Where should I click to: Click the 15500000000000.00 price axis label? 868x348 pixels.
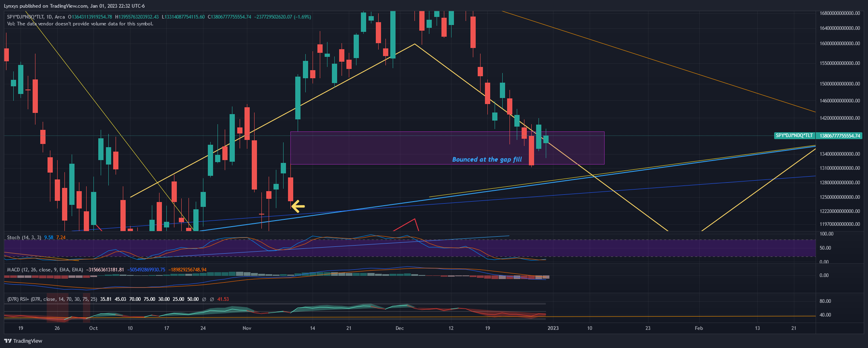point(839,63)
